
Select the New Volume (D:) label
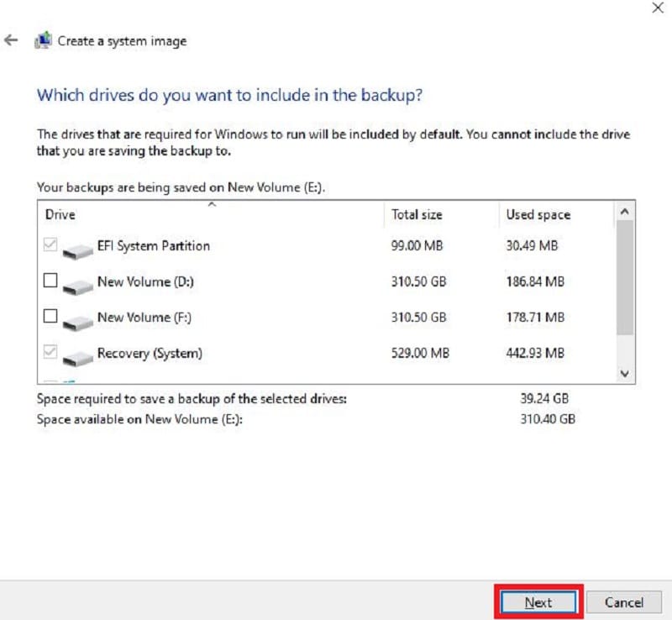145,281
